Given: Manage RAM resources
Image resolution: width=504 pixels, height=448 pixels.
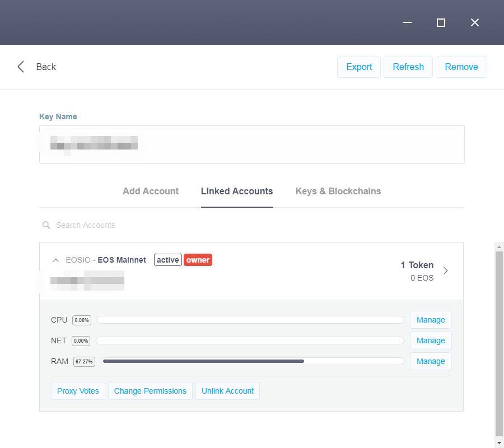Looking at the screenshot, I should (431, 361).
